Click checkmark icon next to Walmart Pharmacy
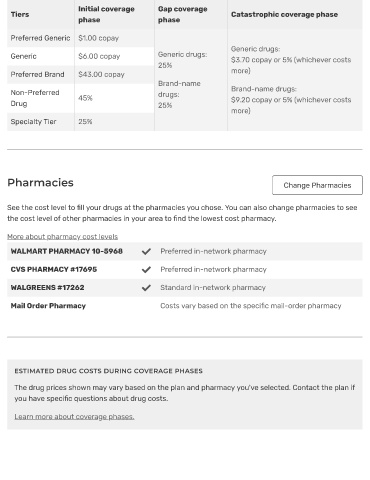This screenshot has width=370, height=480. [146, 251]
